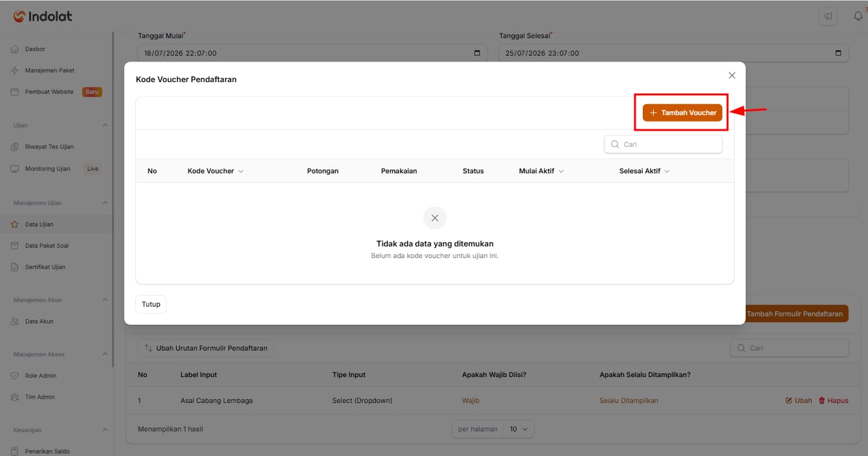Image resolution: width=868 pixels, height=456 pixels.
Task: Click the search magnifier icon in voucher Cari
Action: pyautogui.click(x=615, y=144)
